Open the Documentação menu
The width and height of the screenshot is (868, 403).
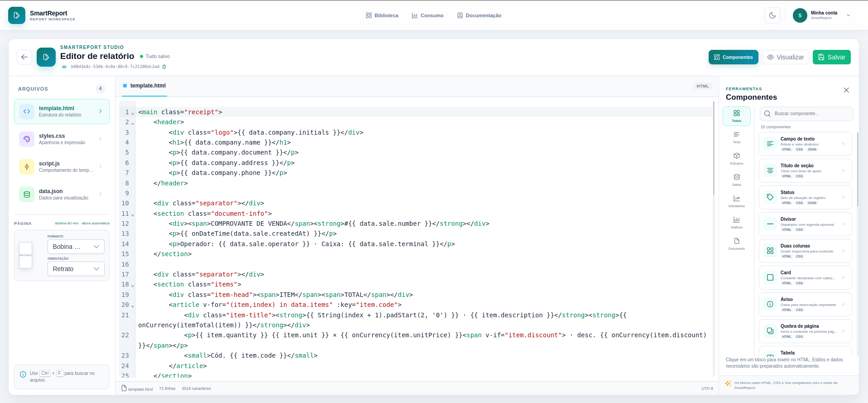coord(479,15)
